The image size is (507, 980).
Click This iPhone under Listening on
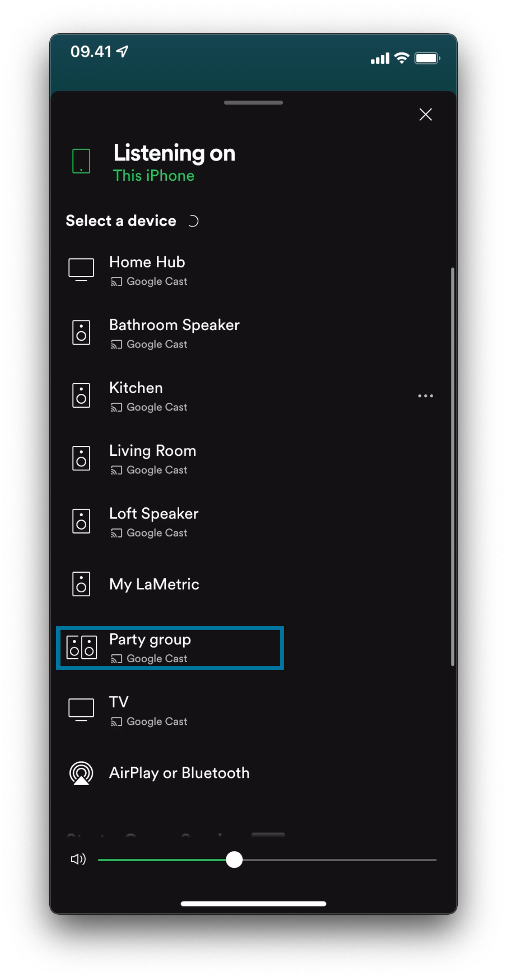click(x=153, y=175)
